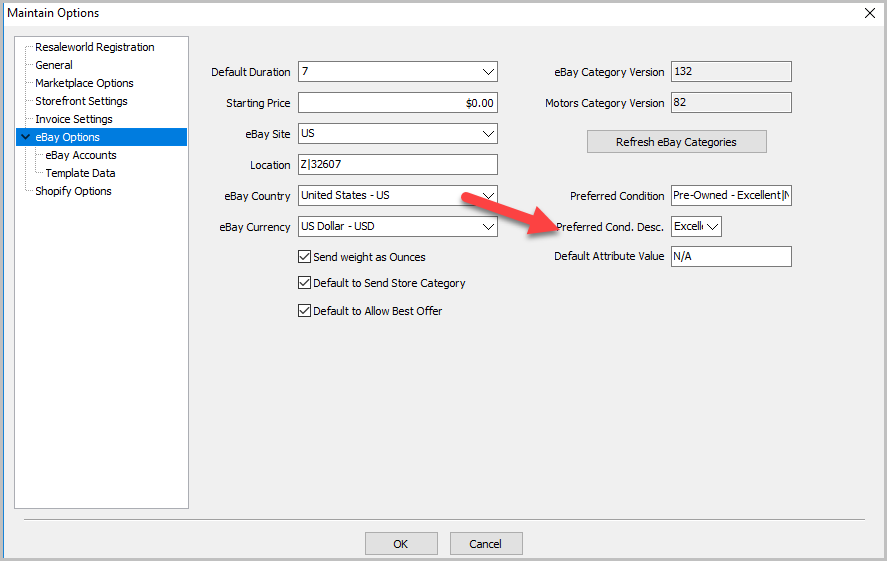Select the eBay Options tree item
Screen dimensions: 887x561
(x=67, y=137)
